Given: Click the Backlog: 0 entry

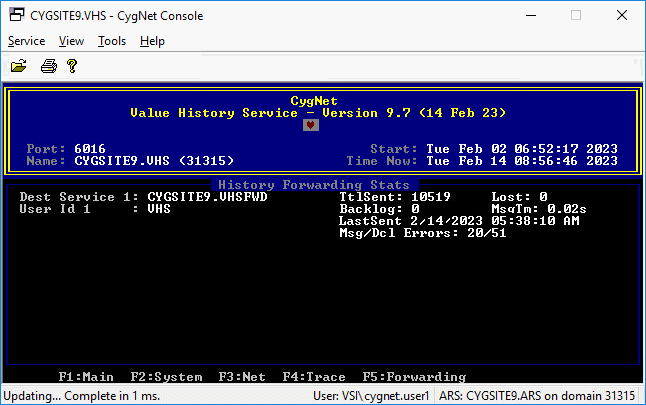Looking at the screenshot, I should [379, 209].
